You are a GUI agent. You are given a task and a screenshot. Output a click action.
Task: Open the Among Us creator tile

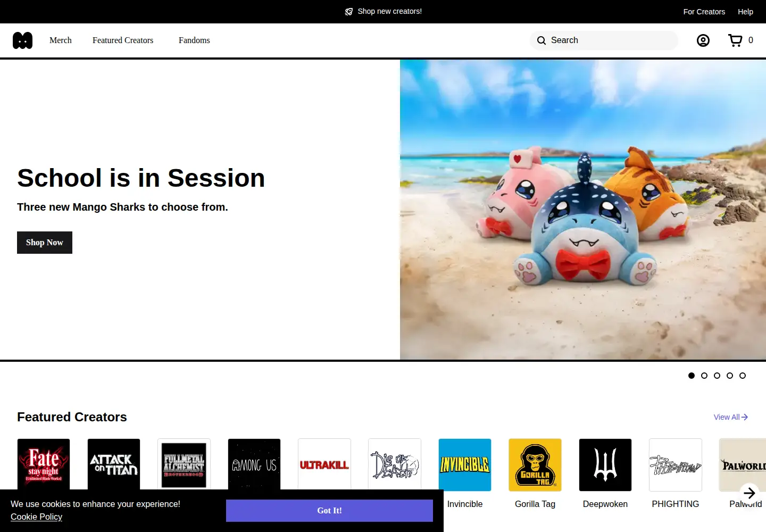click(254, 464)
